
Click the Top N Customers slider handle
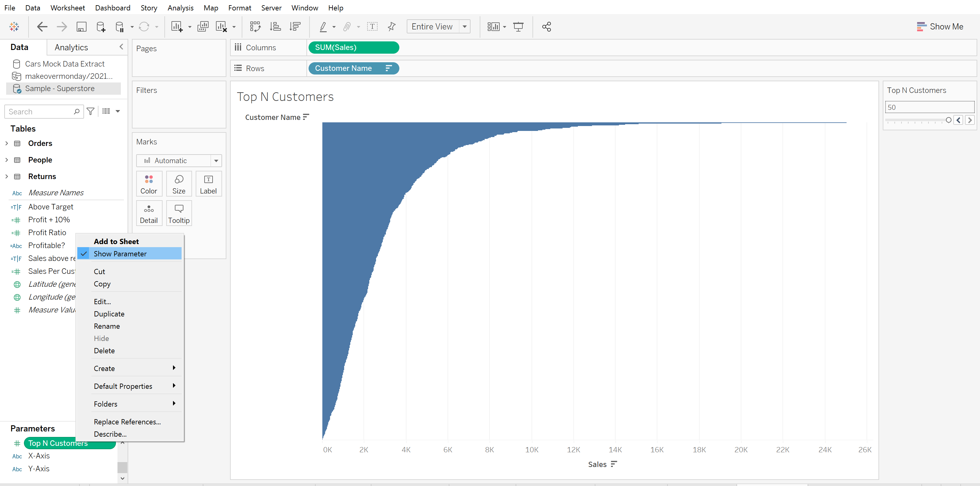pos(948,120)
